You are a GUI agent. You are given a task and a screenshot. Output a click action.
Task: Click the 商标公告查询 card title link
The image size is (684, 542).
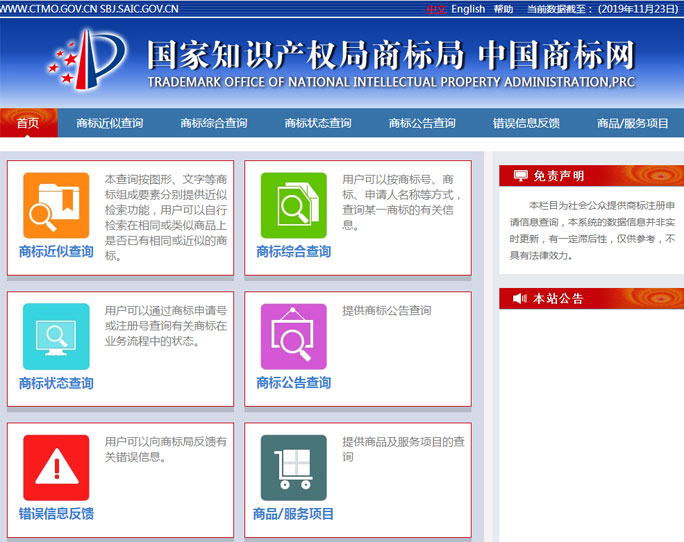[294, 383]
